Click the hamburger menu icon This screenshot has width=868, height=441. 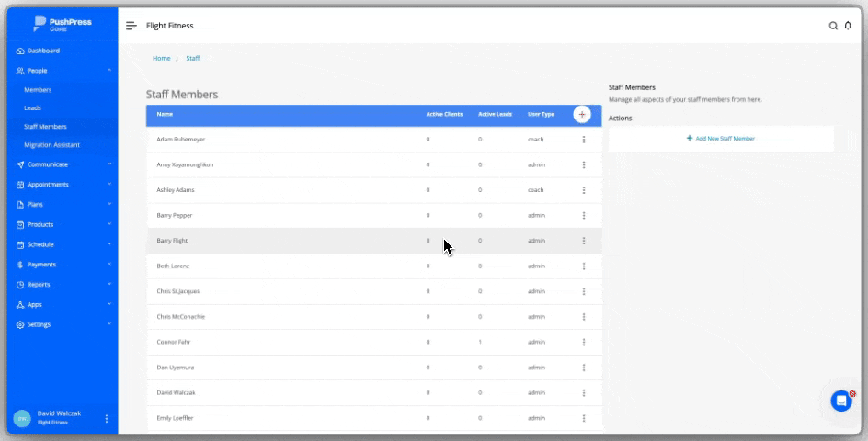click(x=131, y=26)
